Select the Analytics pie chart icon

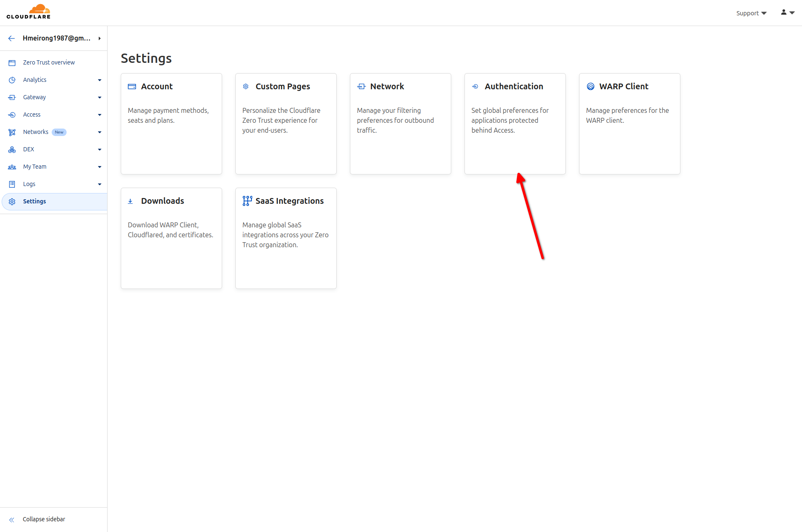point(12,80)
